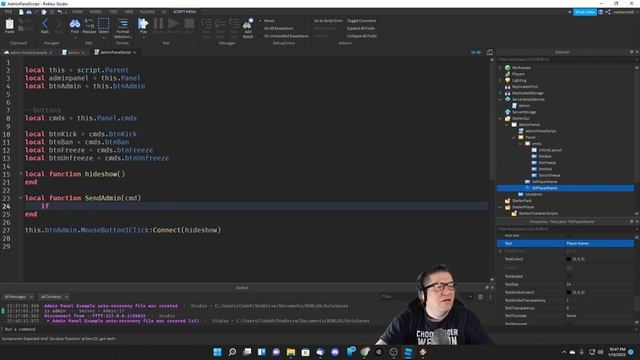Viewport: 640px width, 360px height.
Task: Select UIGridLayout in the Explorer tree
Action: click(x=549, y=150)
